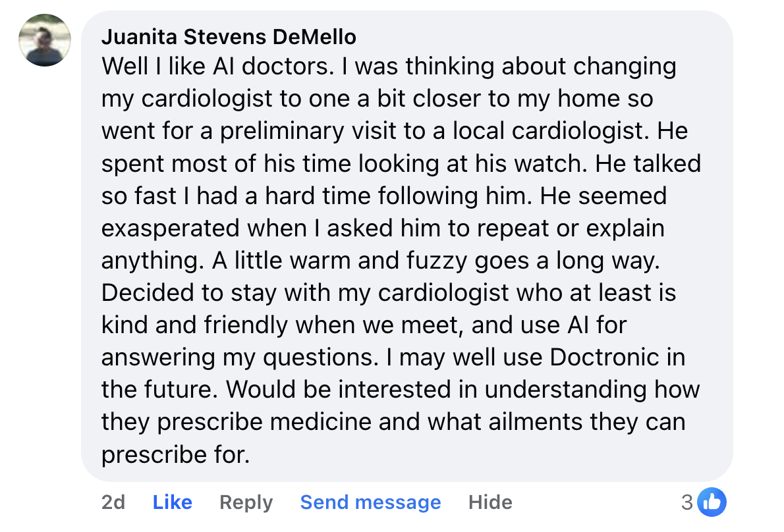This screenshot has width=784, height=532.
Task: Like Juanita's comment
Action: 172,502
